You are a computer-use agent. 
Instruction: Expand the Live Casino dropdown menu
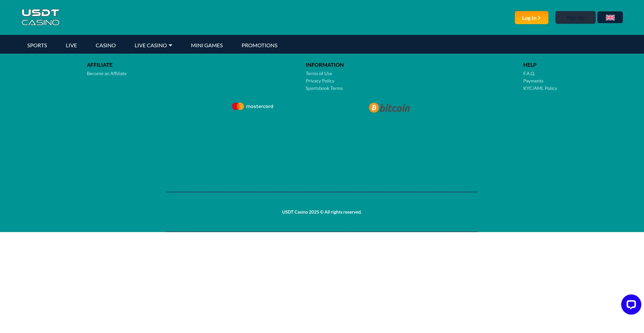click(x=153, y=45)
